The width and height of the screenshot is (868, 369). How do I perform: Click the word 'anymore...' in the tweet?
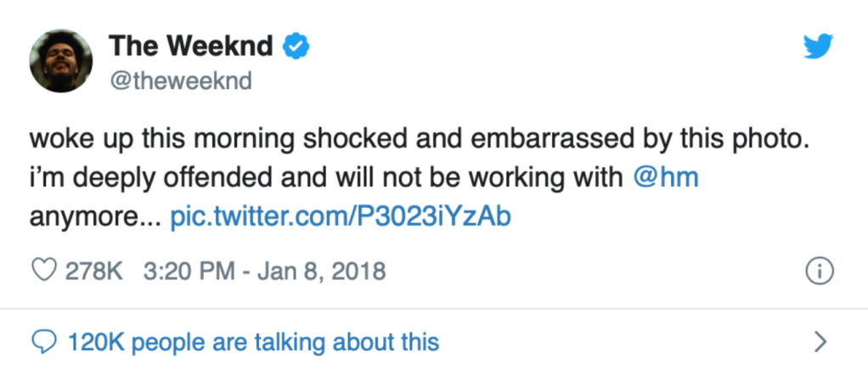pos(95,216)
